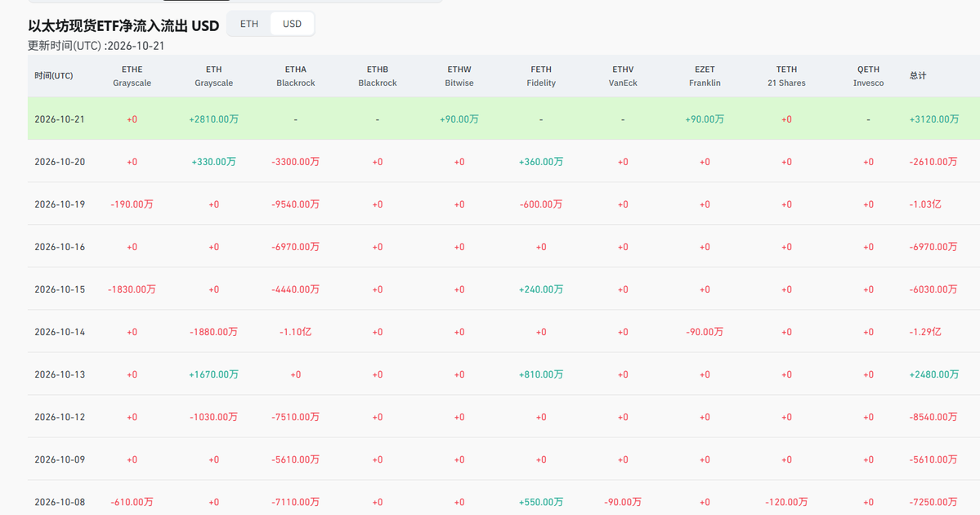Click the 时间(UTC) column header
This screenshot has height=515, width=980.
click(x=54, y=76)
